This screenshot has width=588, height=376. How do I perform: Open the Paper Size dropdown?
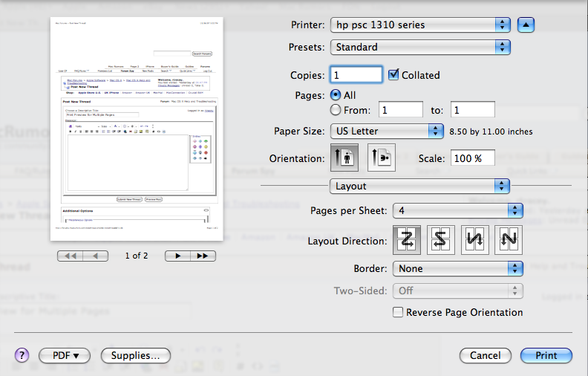click(387, 132)
